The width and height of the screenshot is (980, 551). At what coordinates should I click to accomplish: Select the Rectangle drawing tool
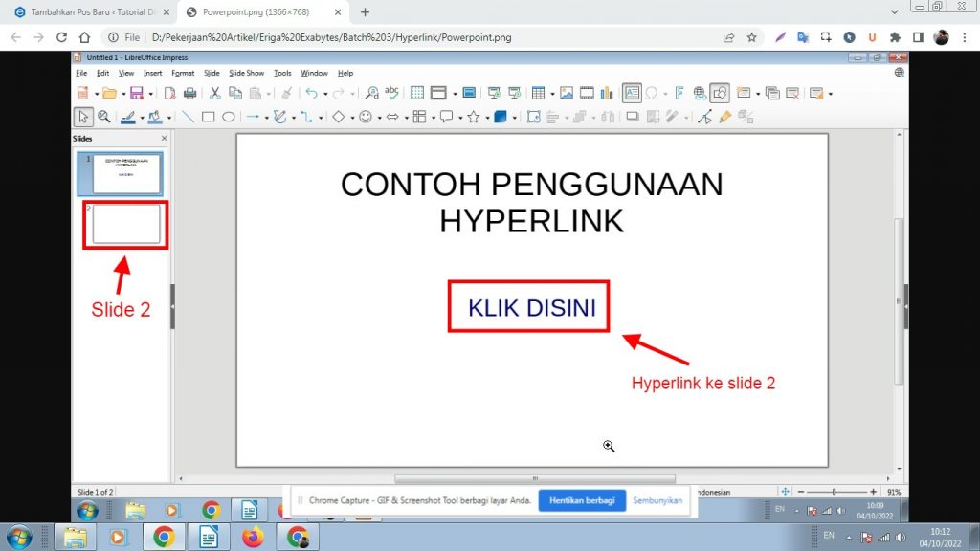coord(209,117)
